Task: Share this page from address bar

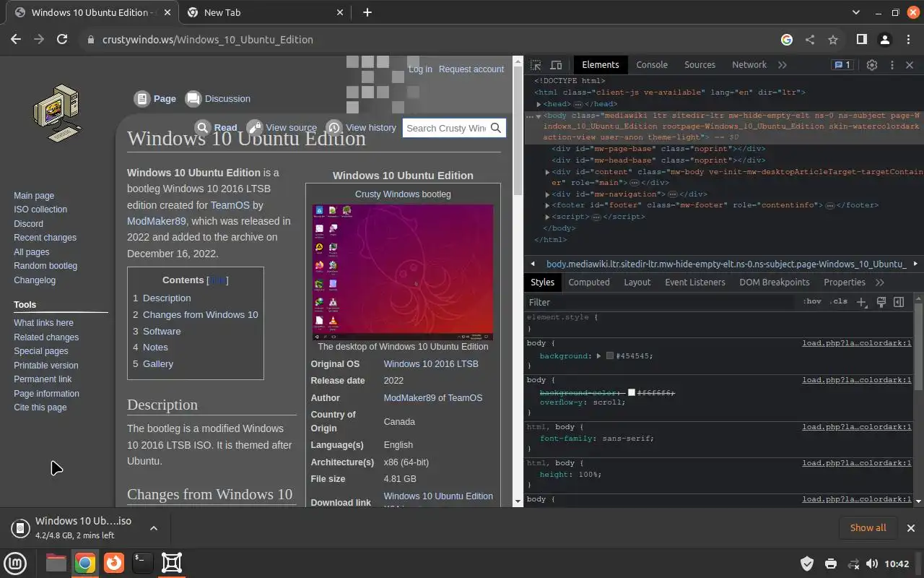Action: [810, 40]
